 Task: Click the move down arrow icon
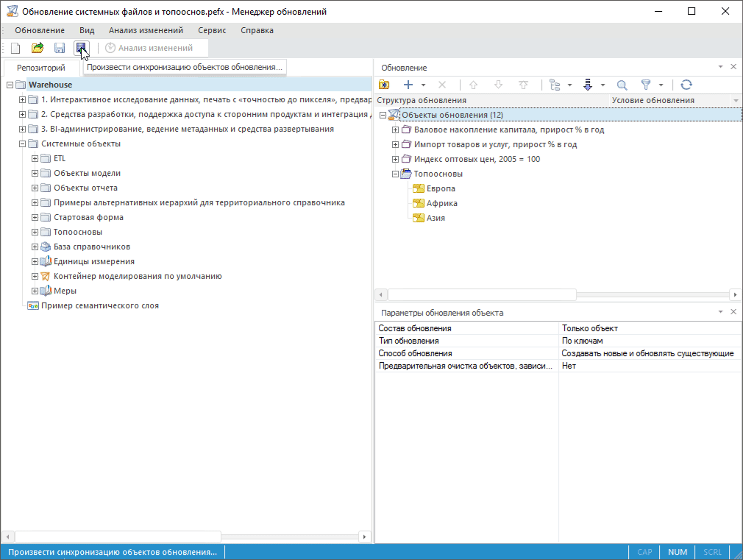[499, 85]
